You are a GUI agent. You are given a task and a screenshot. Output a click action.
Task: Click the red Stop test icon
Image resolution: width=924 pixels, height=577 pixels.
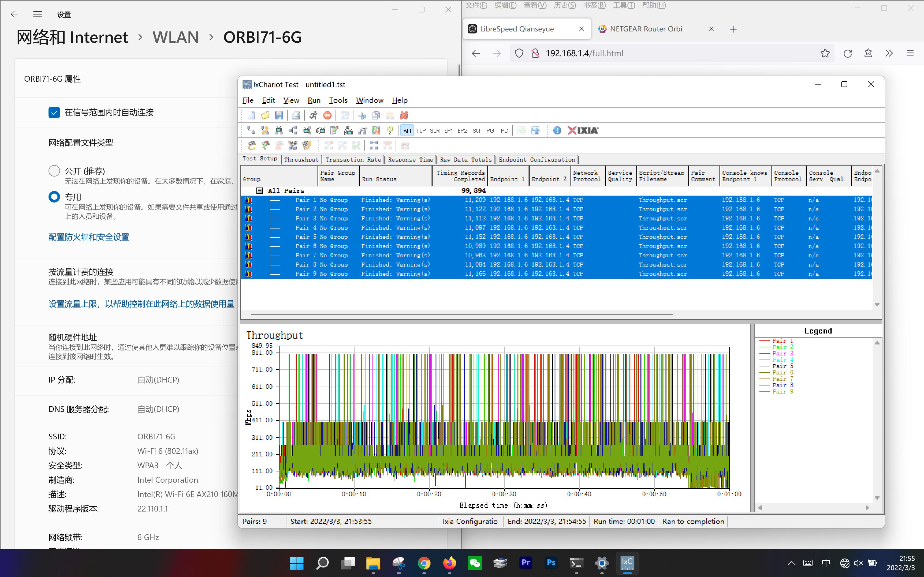(x=327, y=115)
